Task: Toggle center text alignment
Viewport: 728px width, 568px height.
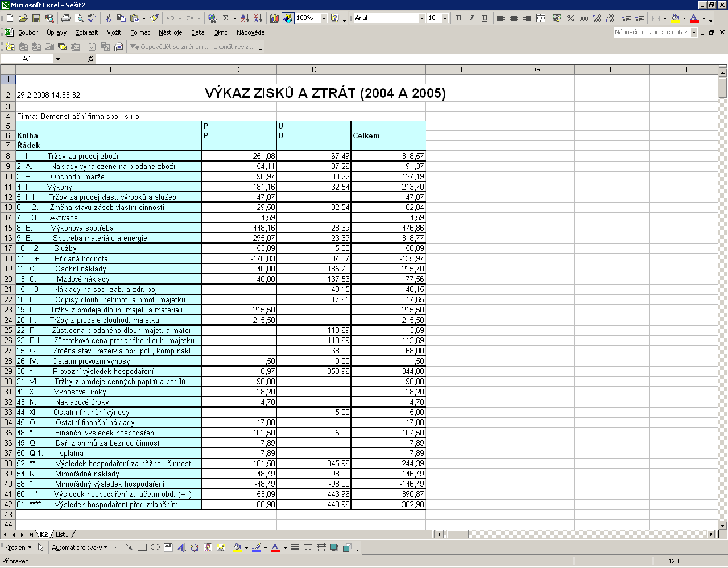Action: (x=514, y=18)
